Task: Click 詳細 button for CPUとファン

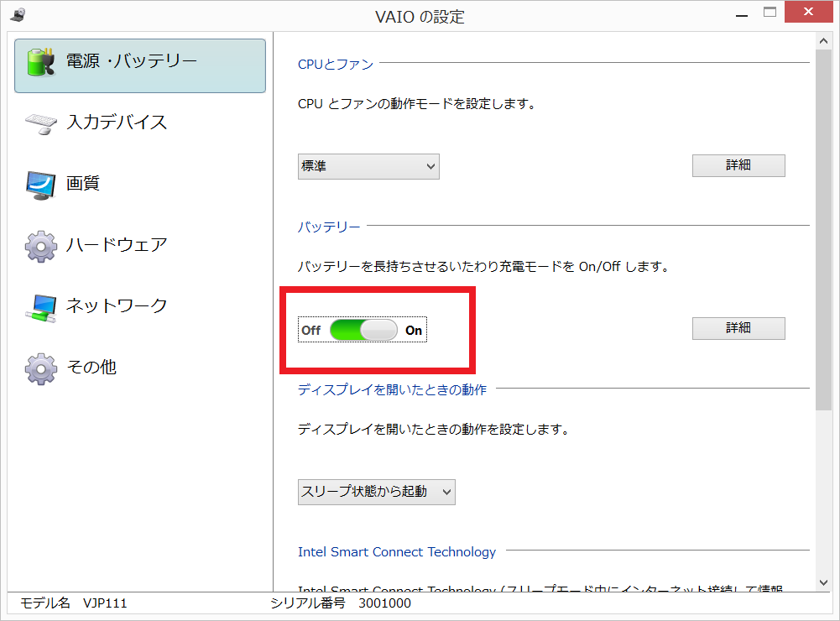Action: (x=738, y=165)
